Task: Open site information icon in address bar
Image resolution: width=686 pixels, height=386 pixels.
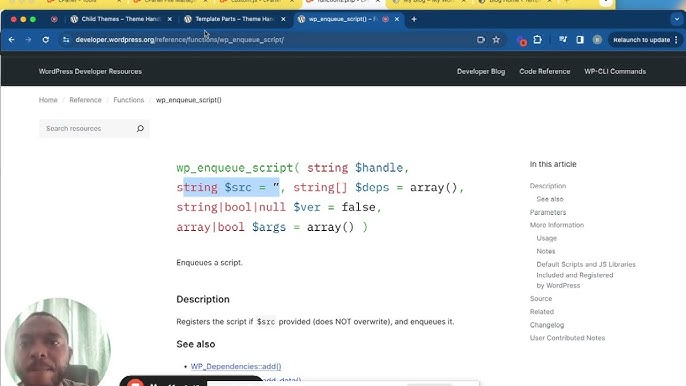Action: pos(66,40)
